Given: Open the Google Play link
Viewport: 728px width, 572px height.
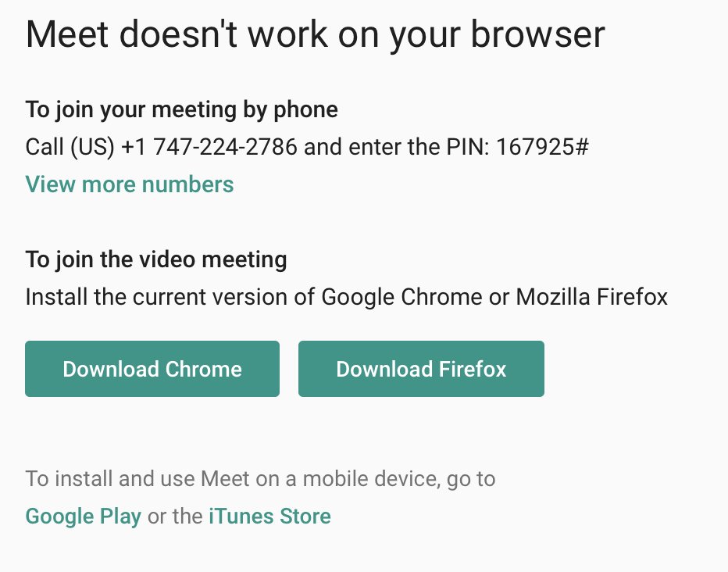Looking at the screenshot, I should 83,517.
